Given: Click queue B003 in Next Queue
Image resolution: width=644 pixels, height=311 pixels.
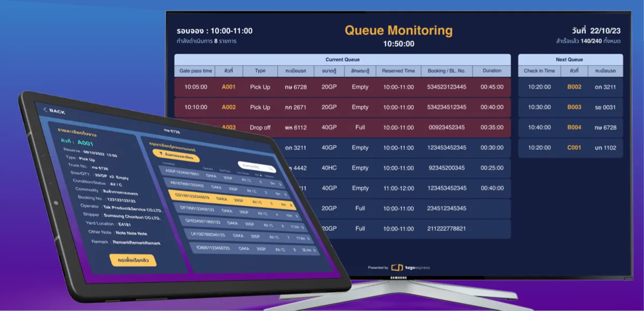Looking at the screenshot, I should [574, 107].
